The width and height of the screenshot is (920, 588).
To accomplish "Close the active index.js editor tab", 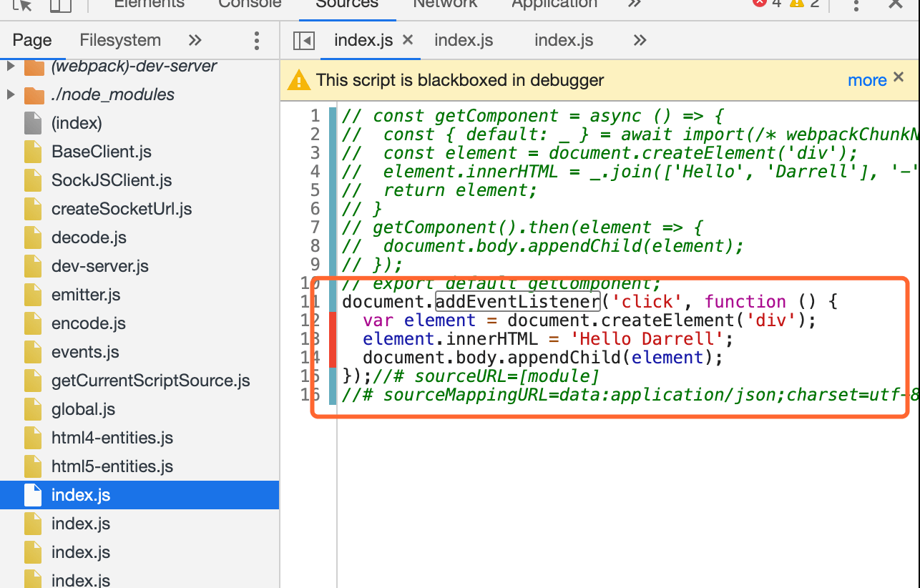I will (x=408, y=40).
